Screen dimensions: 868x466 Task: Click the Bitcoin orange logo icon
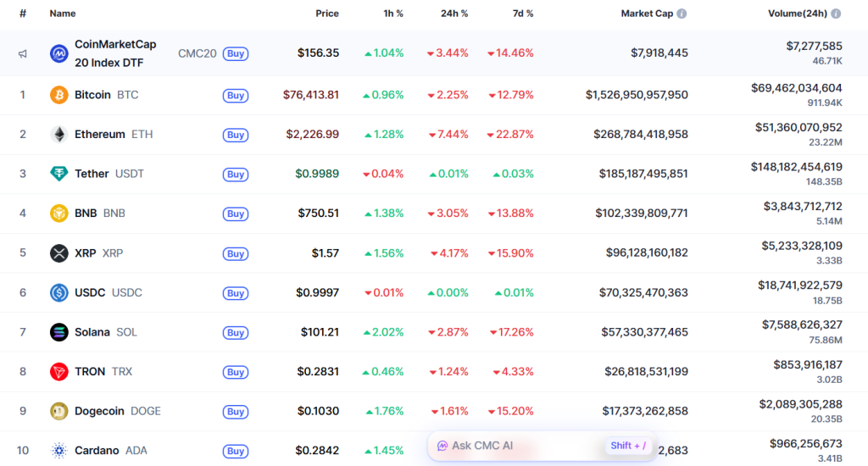58,95
